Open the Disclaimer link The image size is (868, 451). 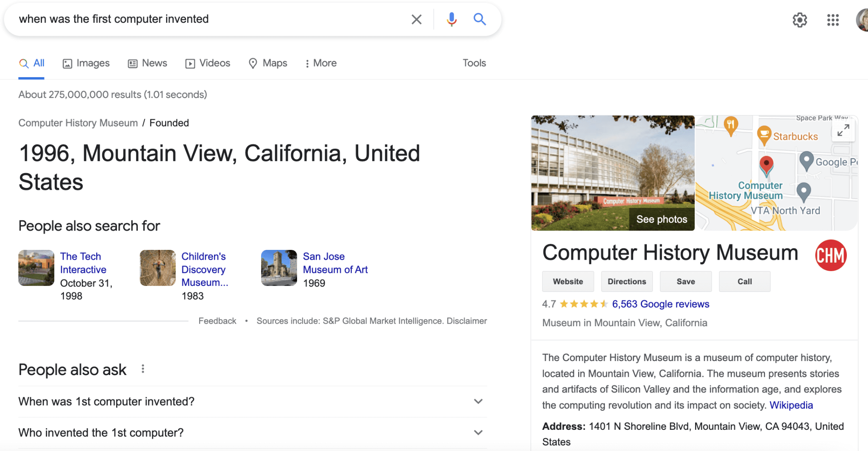(x=467, y=321)
